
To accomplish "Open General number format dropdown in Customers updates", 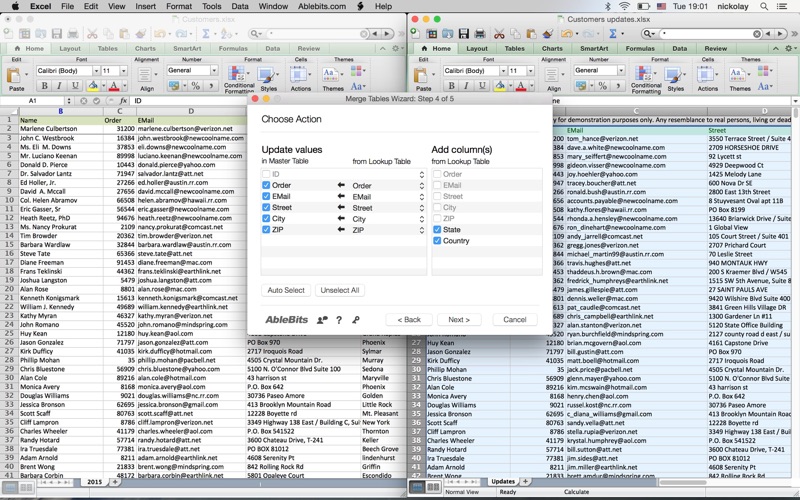I will [621, 70].
